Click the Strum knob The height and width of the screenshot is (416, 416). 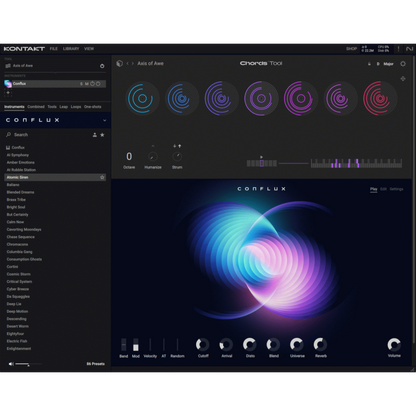pyautogui.click(x=177, y=156)
